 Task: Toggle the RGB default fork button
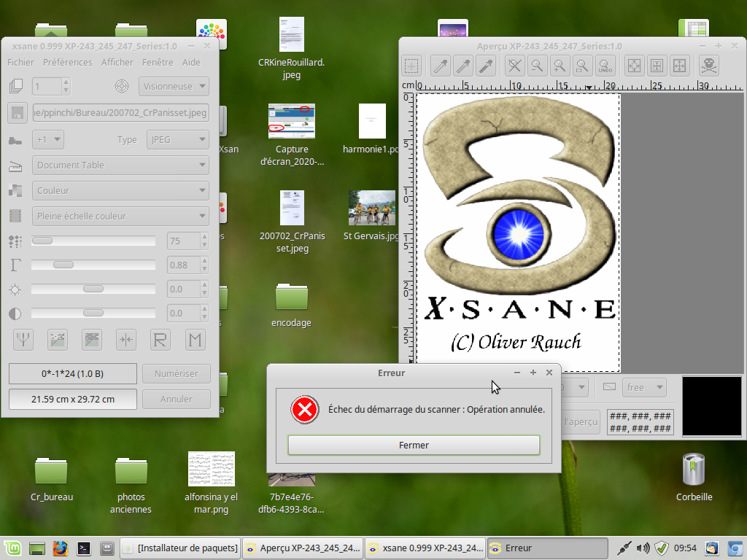(x=23, y=339)
